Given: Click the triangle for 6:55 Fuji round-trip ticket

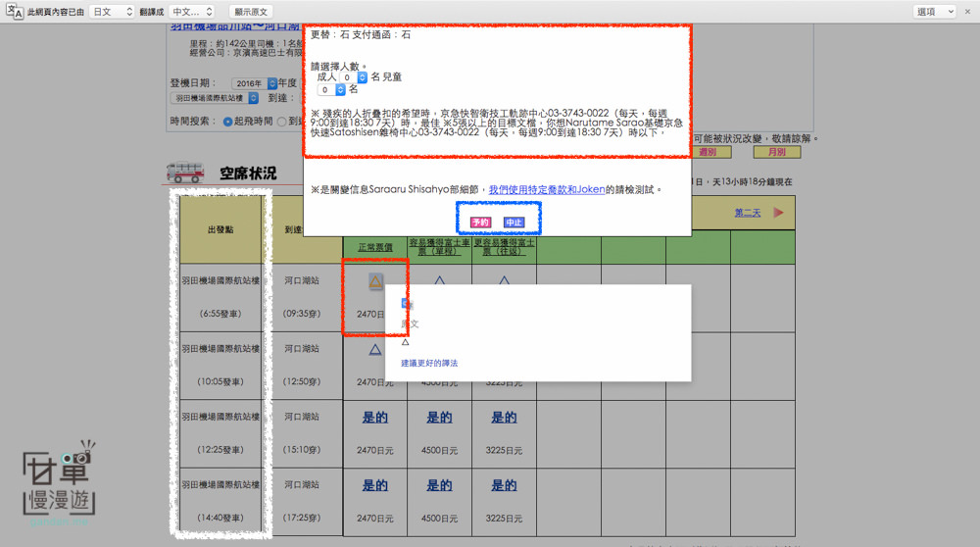Looking at the screenshot, I should click(504, 280).
